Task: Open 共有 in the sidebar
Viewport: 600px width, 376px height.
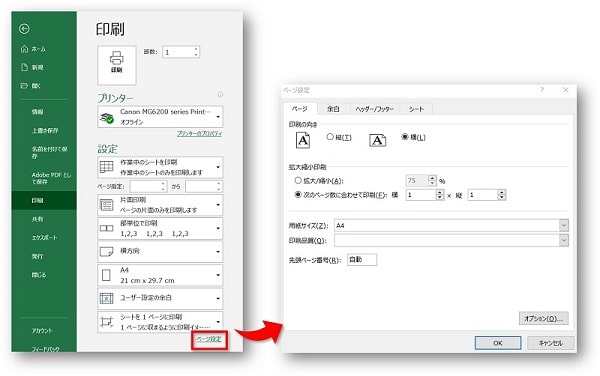Action: [38, 219]
